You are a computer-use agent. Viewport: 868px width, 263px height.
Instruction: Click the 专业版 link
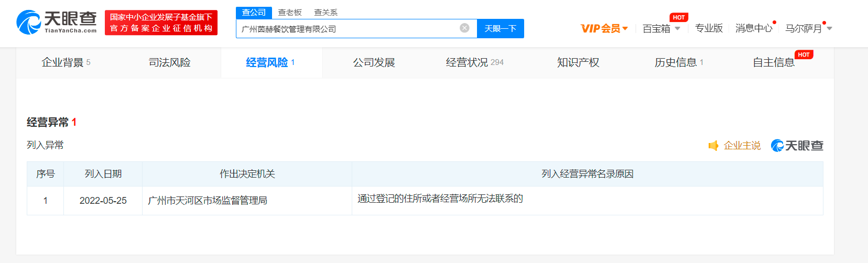coord(709,28)
